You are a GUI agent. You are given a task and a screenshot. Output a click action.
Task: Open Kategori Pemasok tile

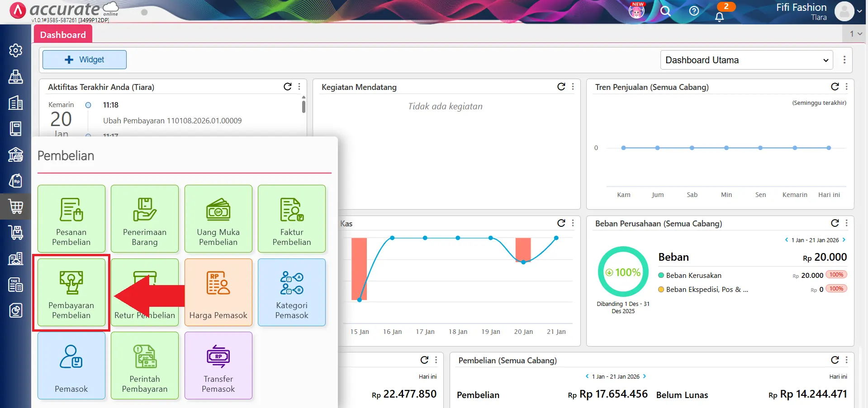click(292, 292)
